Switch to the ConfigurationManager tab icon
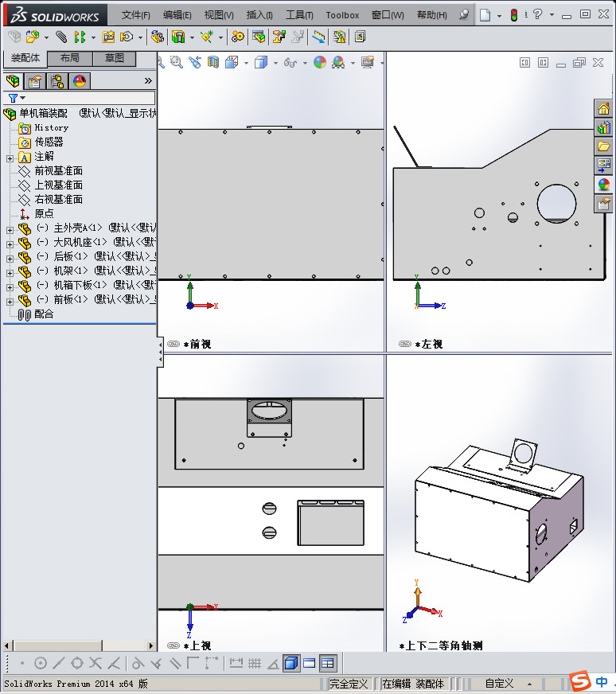The height and width of the screenshot is (694, 616). pos(57,81)
